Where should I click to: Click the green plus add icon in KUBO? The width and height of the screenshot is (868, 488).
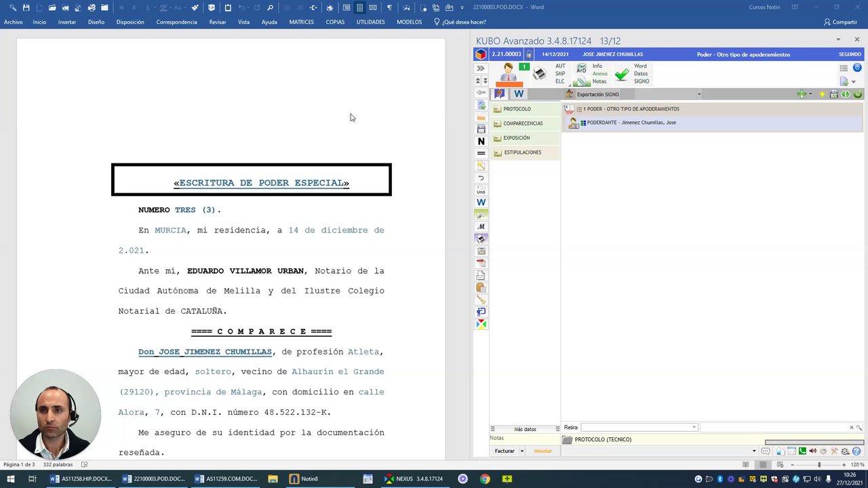[x=802, y=94]
